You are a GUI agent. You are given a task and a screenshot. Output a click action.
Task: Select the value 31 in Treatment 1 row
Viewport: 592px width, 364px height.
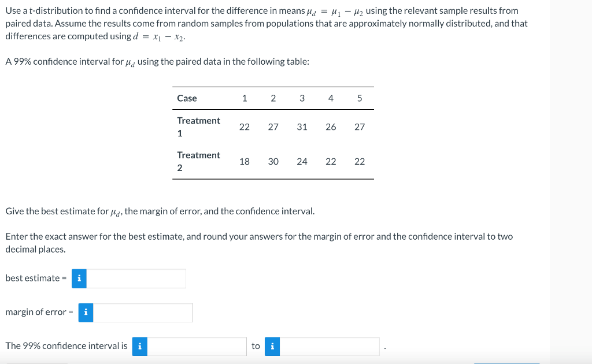(x=301, y=127)
